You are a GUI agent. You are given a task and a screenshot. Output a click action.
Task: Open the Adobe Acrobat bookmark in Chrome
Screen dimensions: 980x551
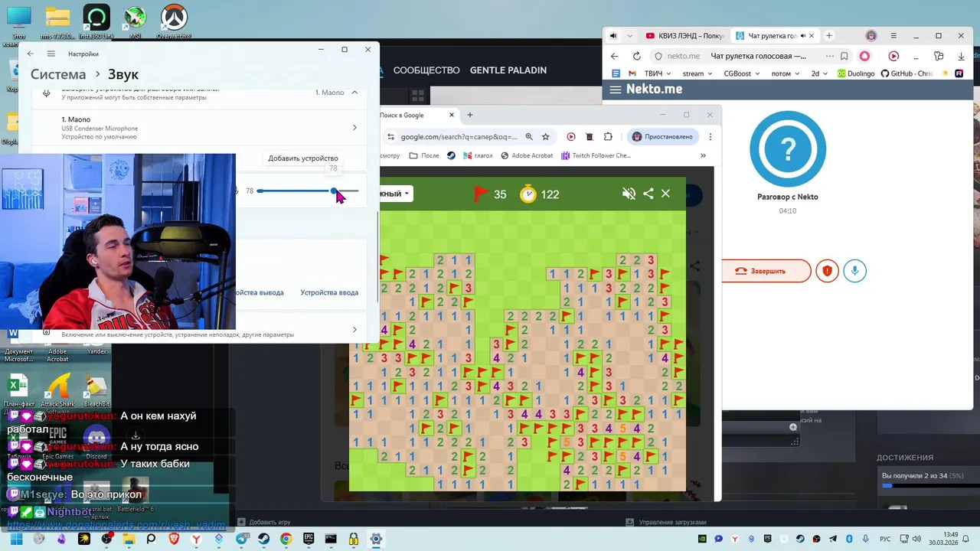[527, 155]
